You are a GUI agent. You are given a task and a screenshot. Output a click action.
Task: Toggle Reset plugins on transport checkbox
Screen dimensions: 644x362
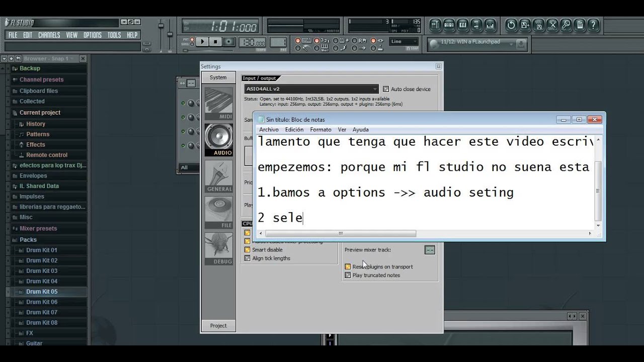point(348,267)
